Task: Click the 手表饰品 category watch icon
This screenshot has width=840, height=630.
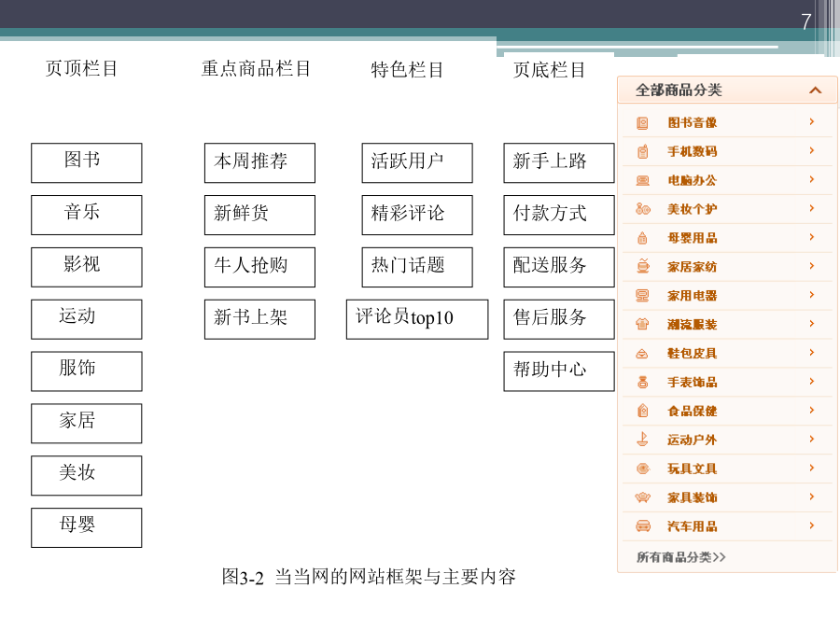Action: pyautogui.click(x=642, y=382)
